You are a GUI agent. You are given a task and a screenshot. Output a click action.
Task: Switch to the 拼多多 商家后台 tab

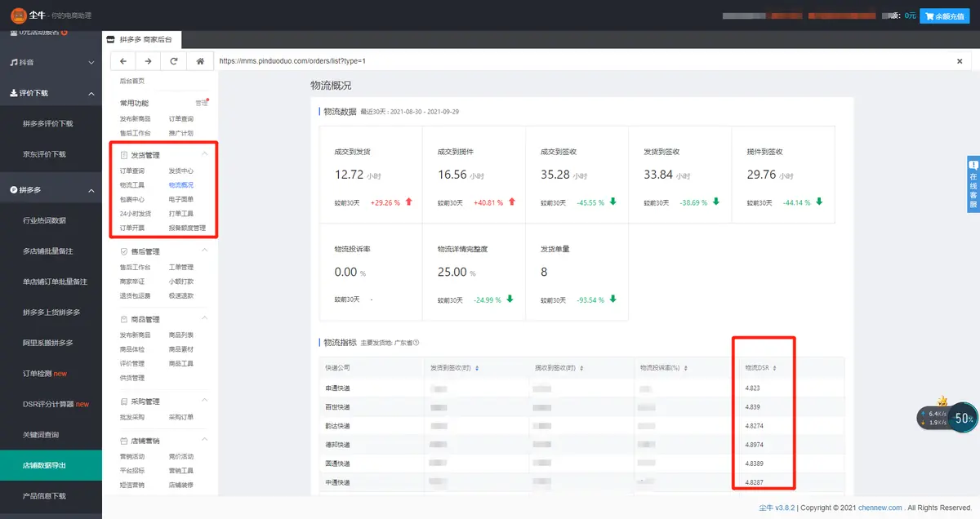(x=142, y=39)
